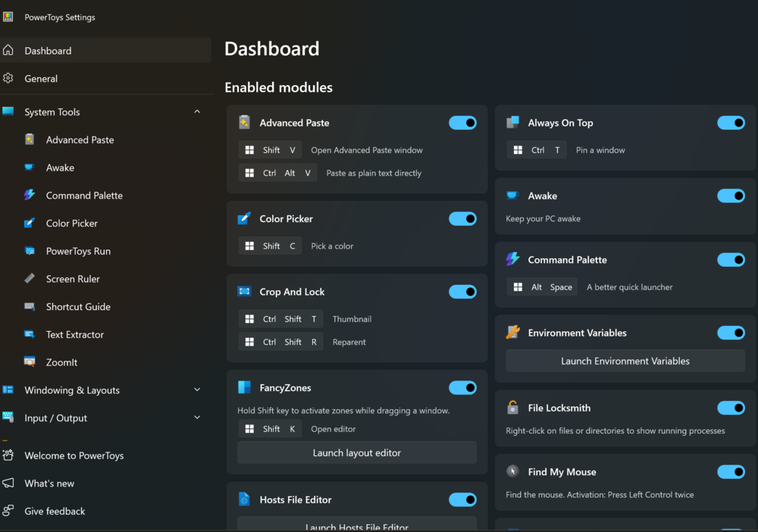Click Launch Environment Variables button

[x=625, y=361]
